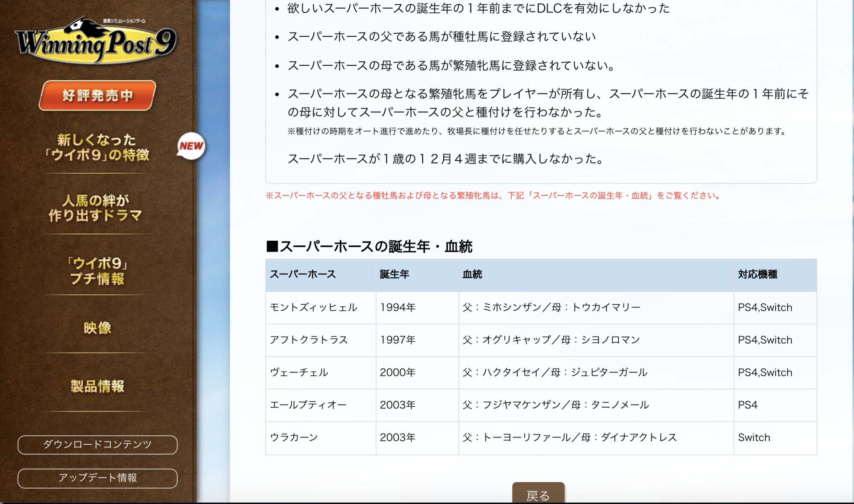
Task: Click the スーパーホース column header
Action: (303, 274)
